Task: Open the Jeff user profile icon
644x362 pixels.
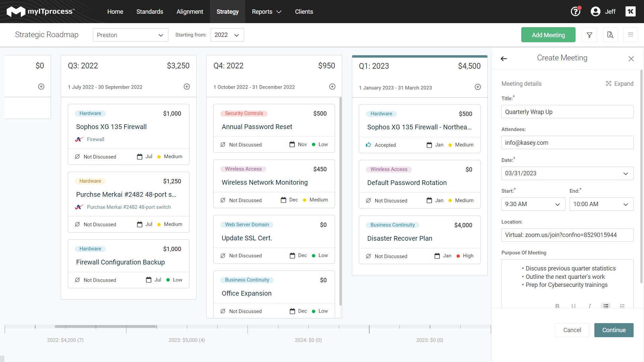Action: coord(595,11)
